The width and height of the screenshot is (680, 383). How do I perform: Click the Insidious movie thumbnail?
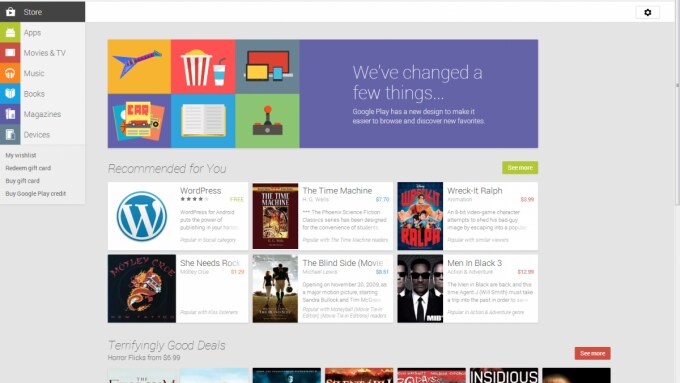[x=503, y=376]
